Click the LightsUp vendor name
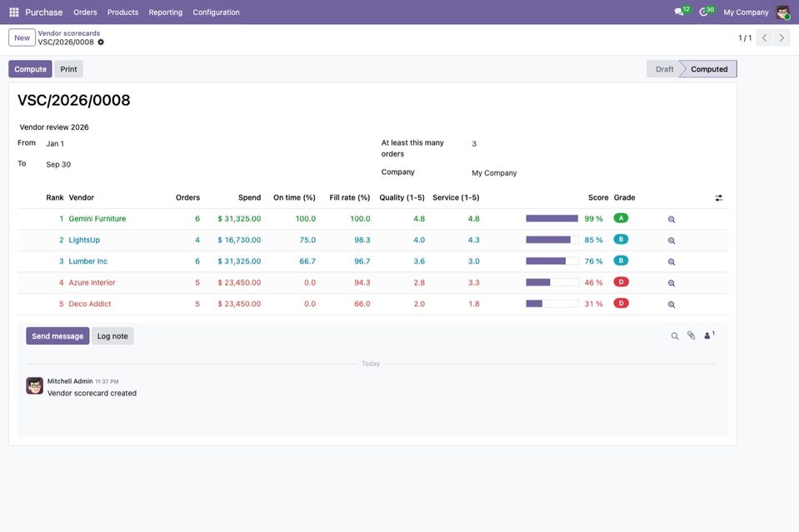This screenshot has width=799, height=532. tap(84, 240)
